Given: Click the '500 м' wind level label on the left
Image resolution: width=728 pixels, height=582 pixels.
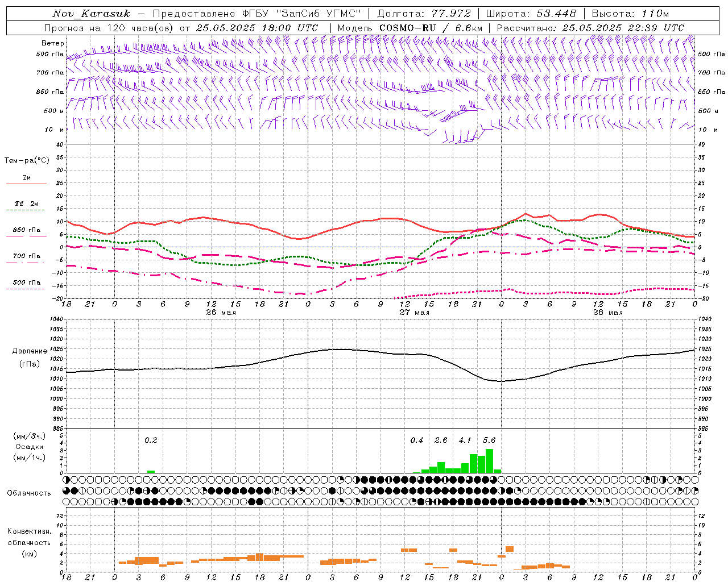Looking at the screenshot, I should (54, 111).
